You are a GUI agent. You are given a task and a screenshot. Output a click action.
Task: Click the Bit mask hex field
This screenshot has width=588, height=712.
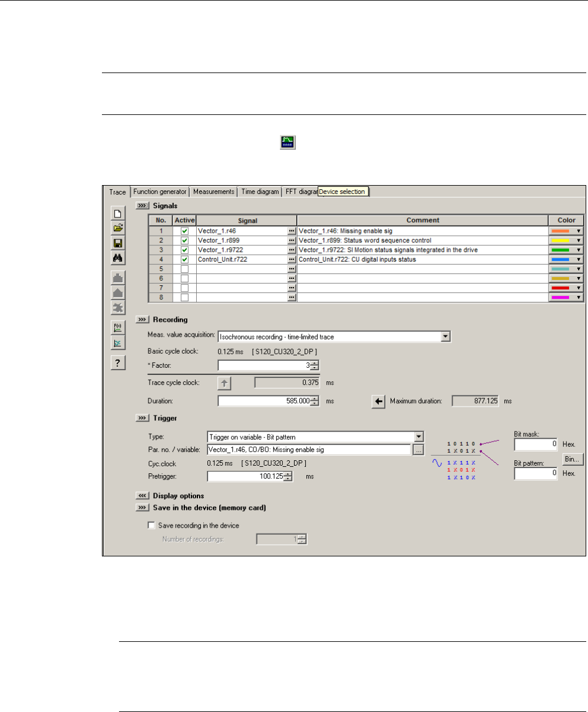click(536, 444)
